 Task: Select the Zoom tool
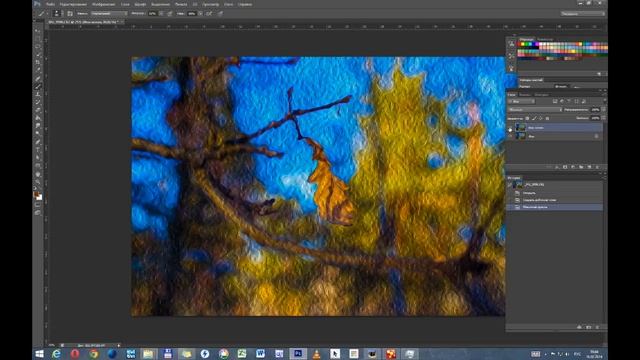click(38, 181)
